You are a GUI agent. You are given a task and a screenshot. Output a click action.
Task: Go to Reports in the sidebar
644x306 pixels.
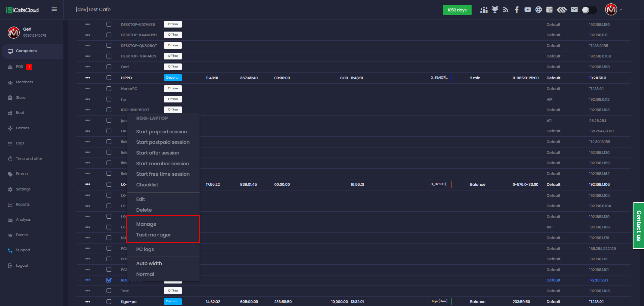coord(23,204)
